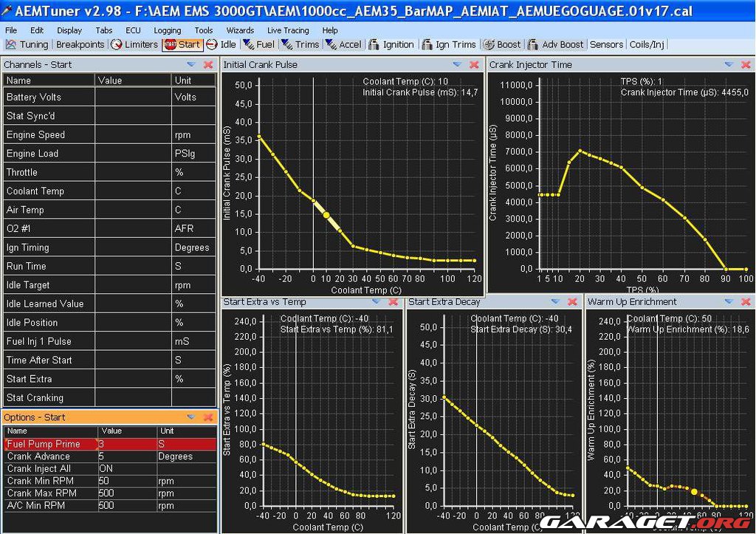Click the Value column header in Channels
Viewport: 756px width, 534px height.
click(133, 80)
